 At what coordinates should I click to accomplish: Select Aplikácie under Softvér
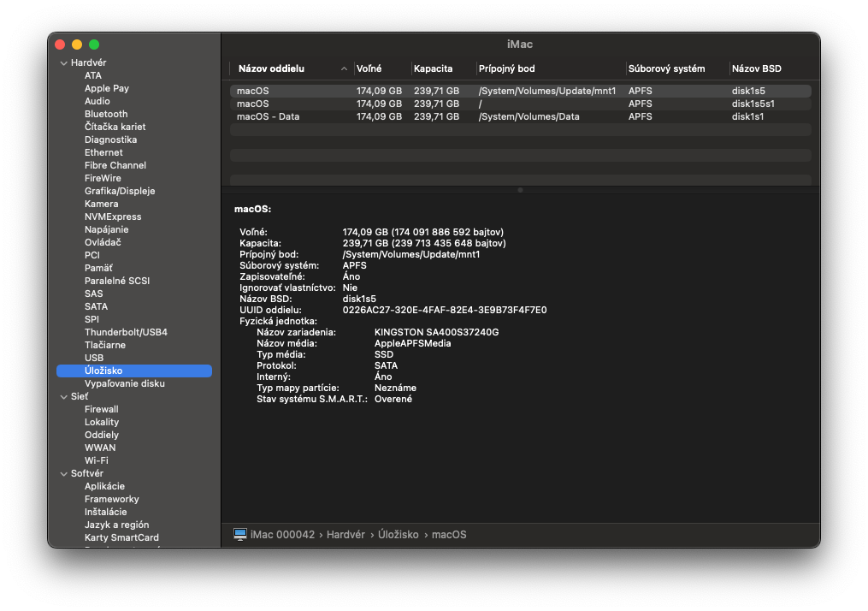tap(104, 486)
